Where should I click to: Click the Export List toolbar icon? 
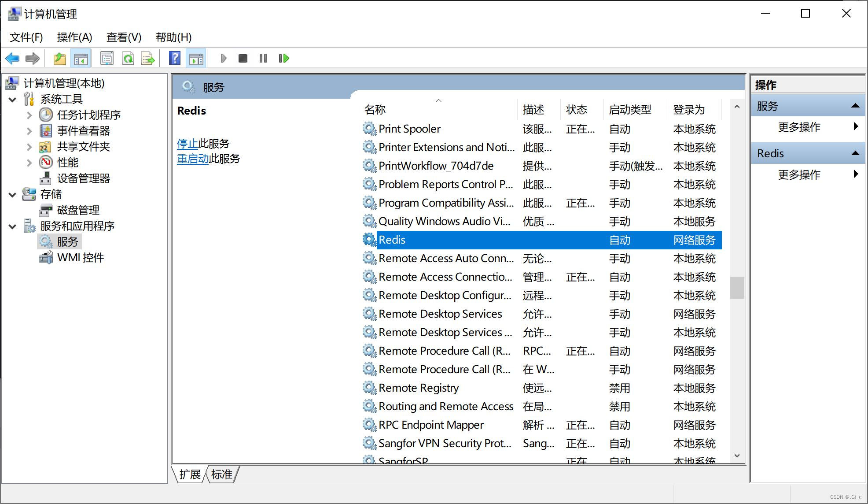pyautogui.click(x=148, y=58)
